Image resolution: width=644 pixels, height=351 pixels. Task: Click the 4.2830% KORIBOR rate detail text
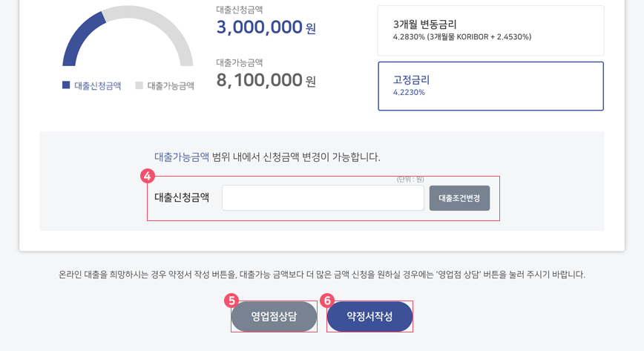[x=462, y=37]
